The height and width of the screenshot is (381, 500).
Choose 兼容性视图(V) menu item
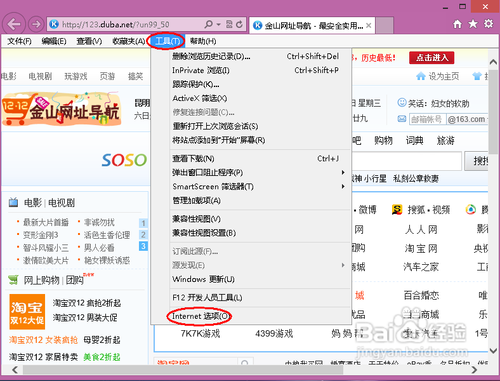[251, 219]
